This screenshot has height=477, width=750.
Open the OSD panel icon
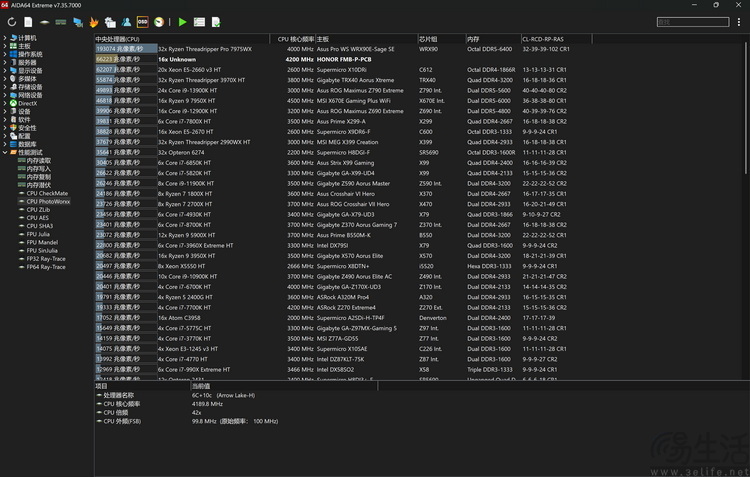(143, 22)
